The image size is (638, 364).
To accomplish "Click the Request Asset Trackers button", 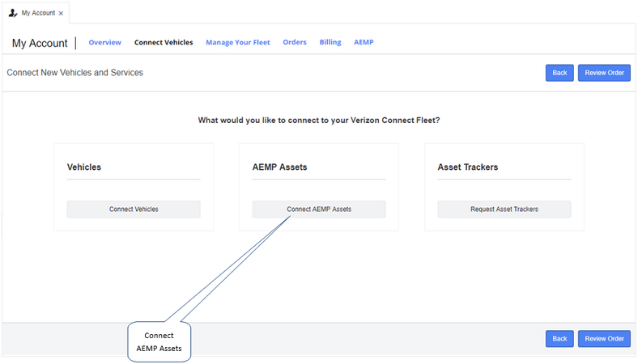I will point(504,209).
